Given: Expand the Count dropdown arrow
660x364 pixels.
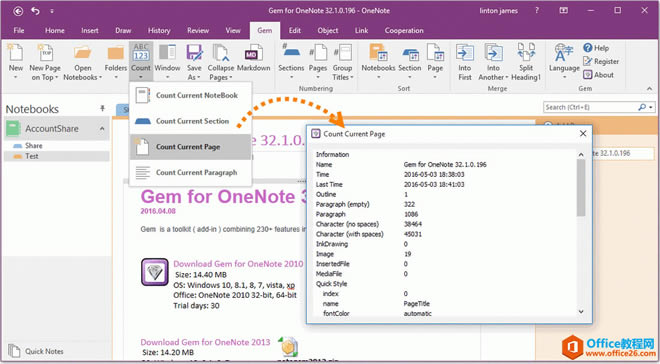Looking at the screenshot, I should pyautogui.click(x=141, y=77).
